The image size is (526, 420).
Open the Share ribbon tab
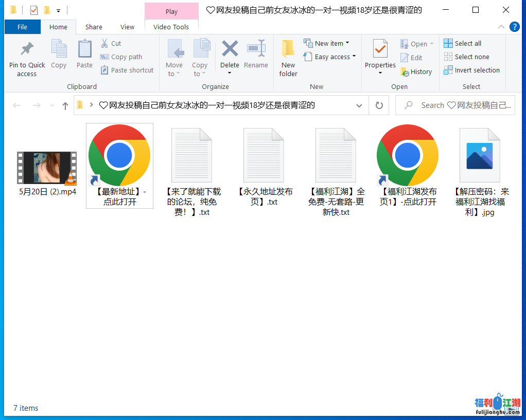coord(94,27)
